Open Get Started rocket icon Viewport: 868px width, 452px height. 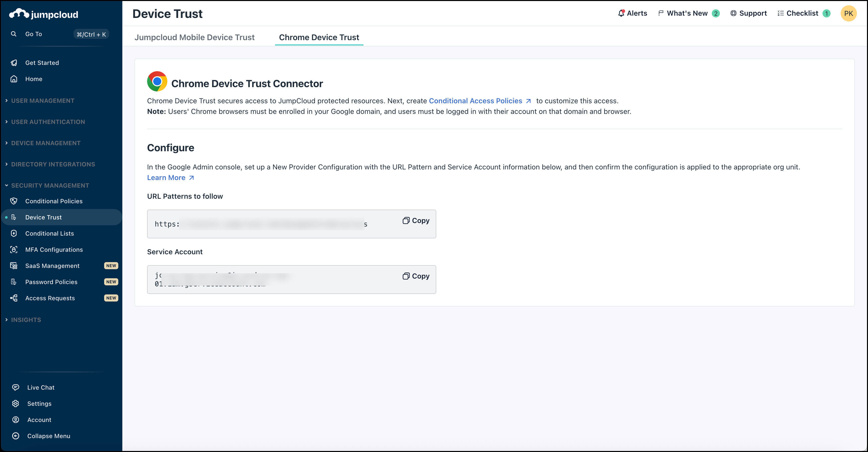click(x=14, y=63)
